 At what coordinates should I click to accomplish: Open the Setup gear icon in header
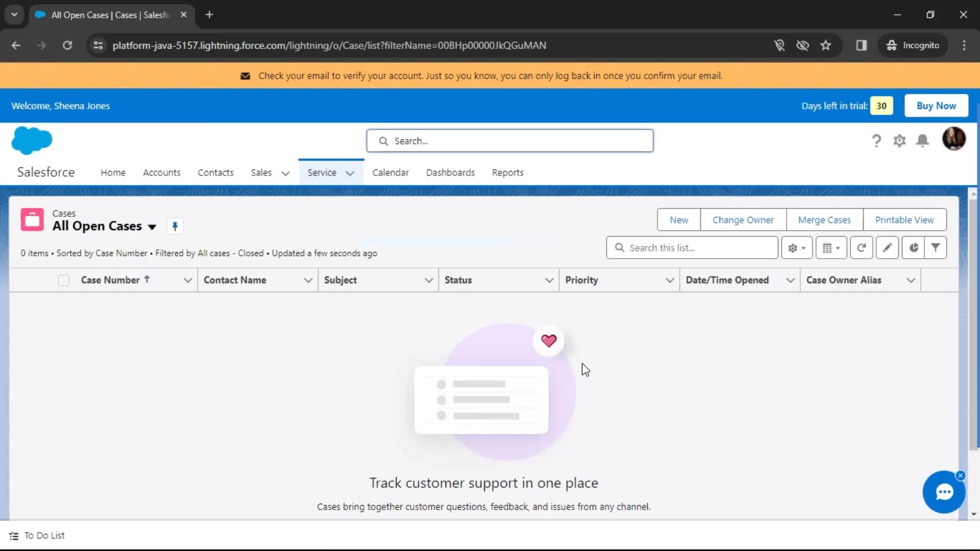pyautogui.click(x=899, y=140)
